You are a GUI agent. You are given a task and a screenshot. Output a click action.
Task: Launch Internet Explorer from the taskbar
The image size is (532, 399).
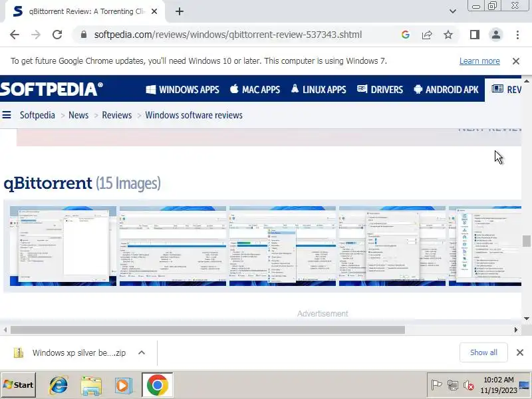pos(59,385)
